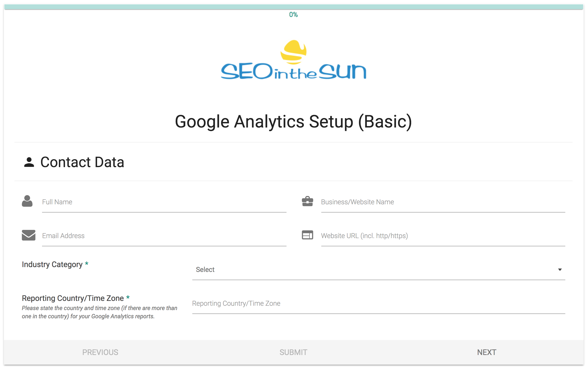This screenshot has height=369, width=588.
Task: Focus the Full Name input field
Action: pos(164,202)
